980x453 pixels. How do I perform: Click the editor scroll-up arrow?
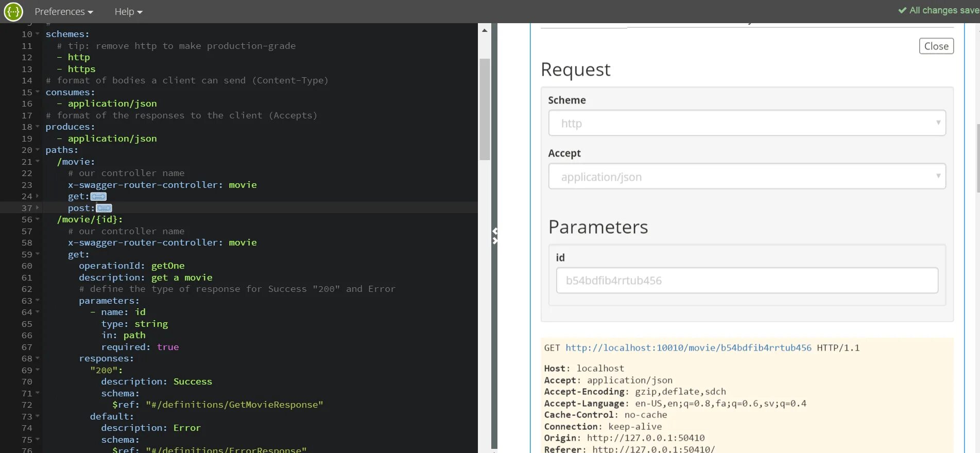[485, 30]
